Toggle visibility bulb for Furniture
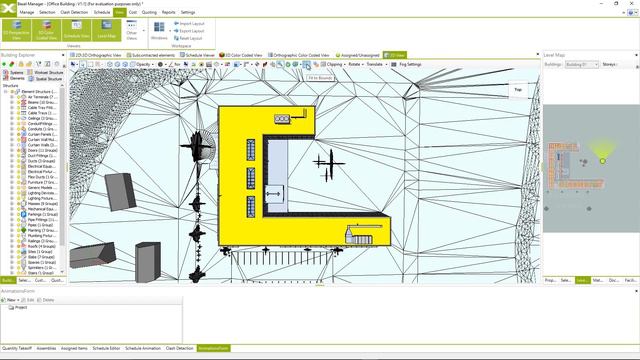640x360 pixels. 18,182
